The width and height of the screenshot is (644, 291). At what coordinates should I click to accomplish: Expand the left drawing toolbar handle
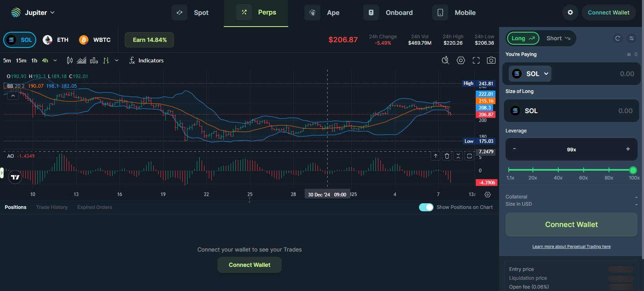2,173
